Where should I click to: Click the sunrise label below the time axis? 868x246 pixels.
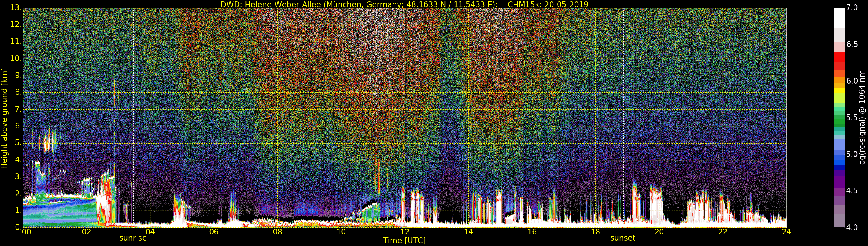[133, 238]
